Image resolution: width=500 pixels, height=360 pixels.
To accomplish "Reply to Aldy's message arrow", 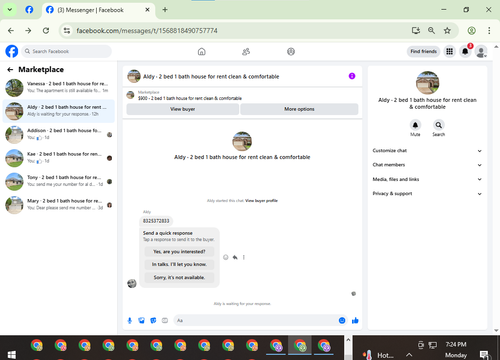I will (235, 257).
